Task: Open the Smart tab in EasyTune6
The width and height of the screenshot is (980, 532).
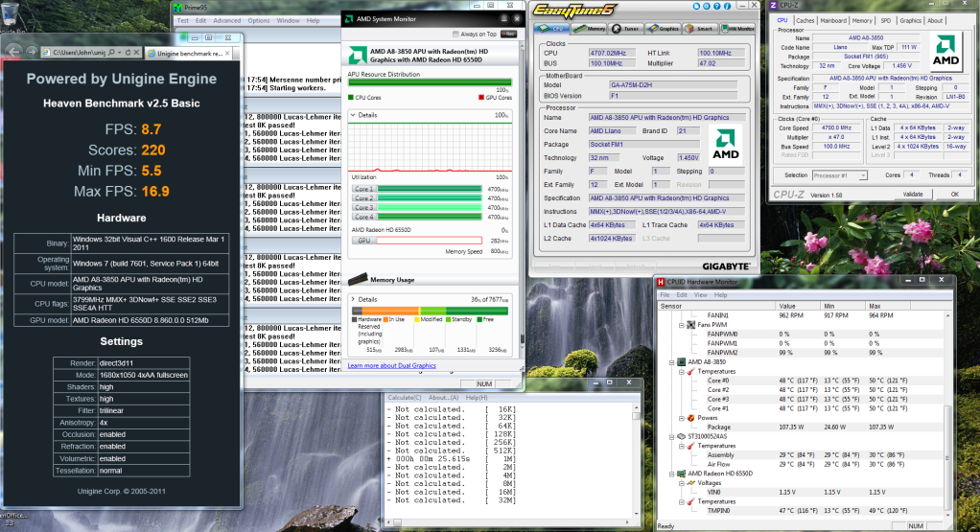Action: point(702,29)
